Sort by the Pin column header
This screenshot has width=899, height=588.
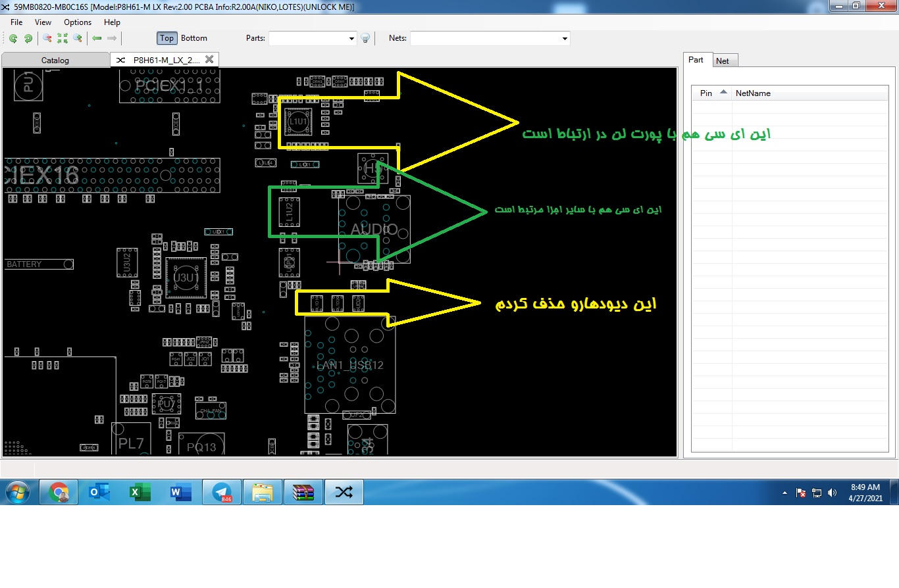click(x=711, y=93)
